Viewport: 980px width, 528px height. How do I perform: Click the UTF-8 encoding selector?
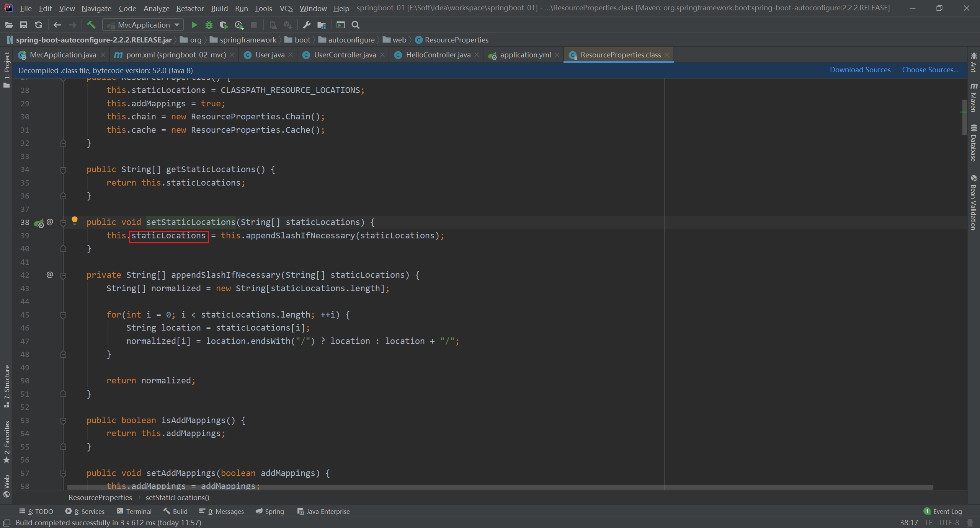949,523
